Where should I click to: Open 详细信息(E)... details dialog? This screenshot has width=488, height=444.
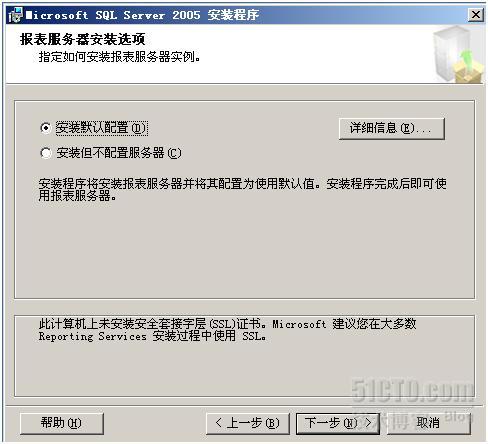392,128
